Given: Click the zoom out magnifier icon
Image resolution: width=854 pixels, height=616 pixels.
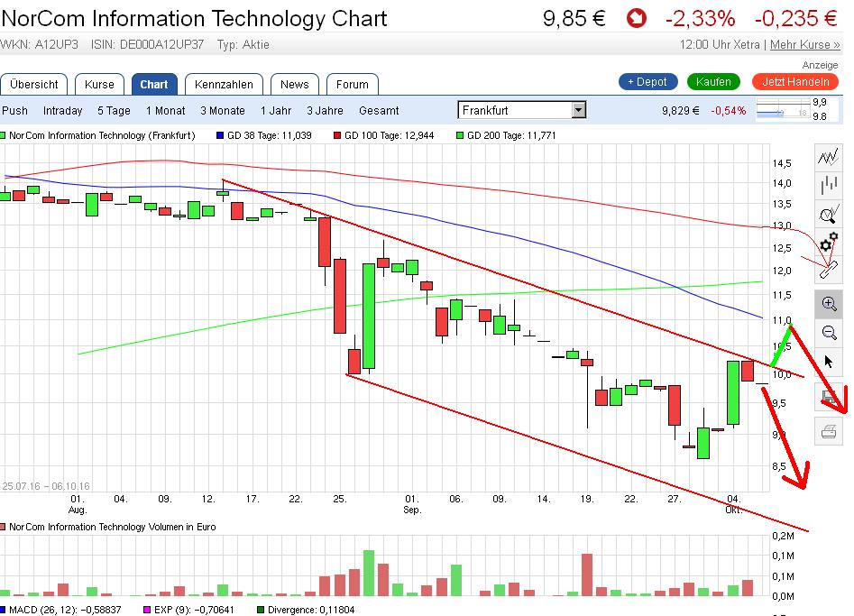Looking at the screenshot, I should [x=829, y=332].
